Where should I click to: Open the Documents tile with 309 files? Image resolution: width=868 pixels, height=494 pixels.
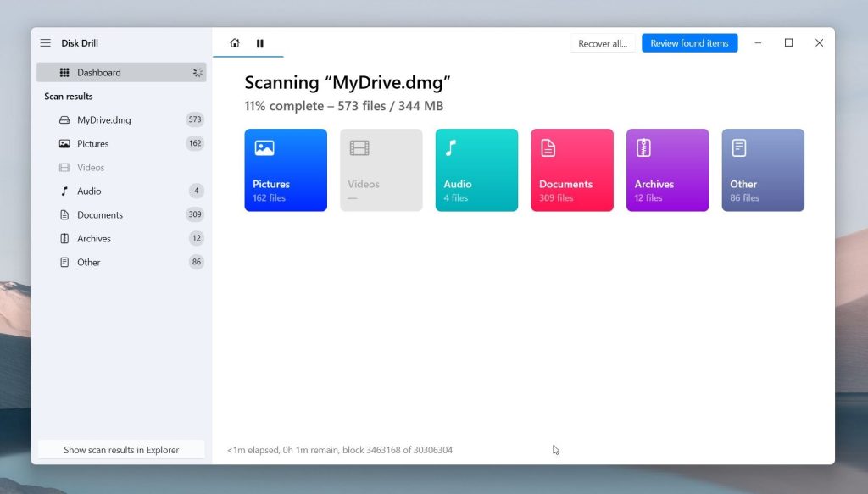(572, 169)
